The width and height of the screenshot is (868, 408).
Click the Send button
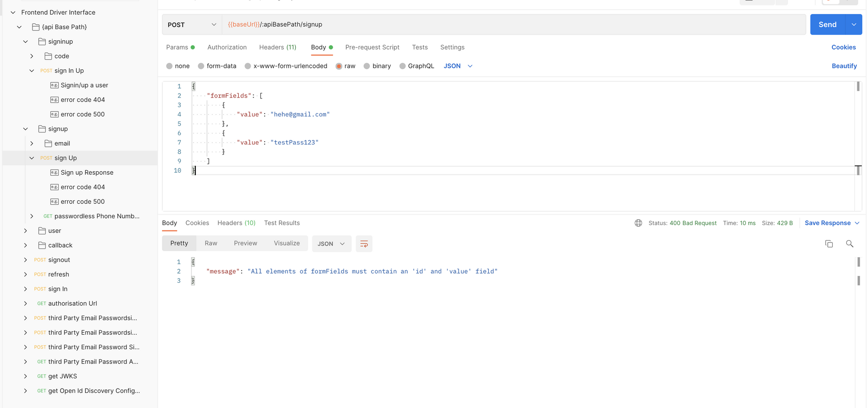point(827,25)
